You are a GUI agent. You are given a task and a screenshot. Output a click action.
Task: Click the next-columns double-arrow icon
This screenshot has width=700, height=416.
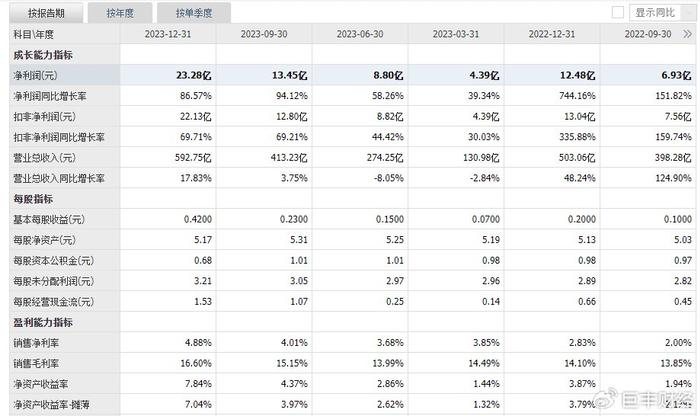click(689, 33)
